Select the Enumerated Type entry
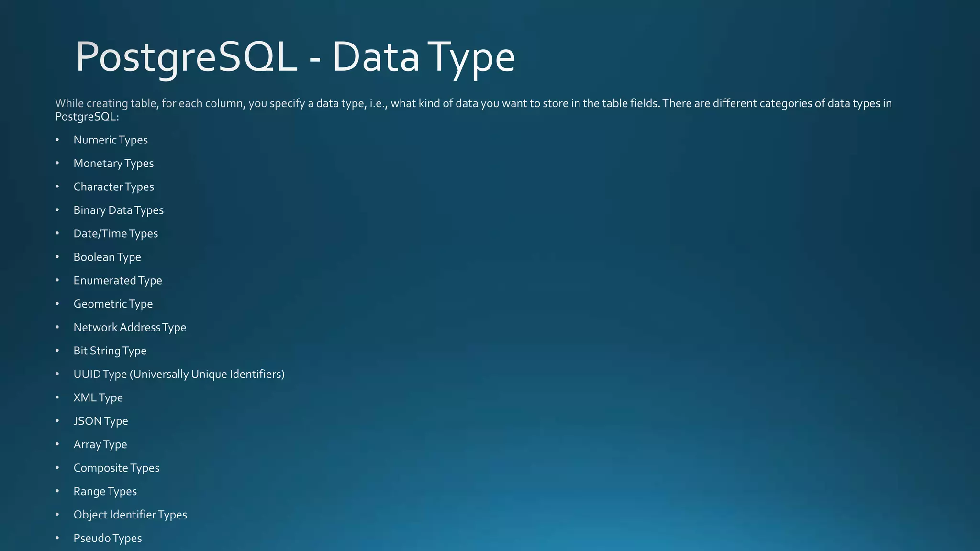Image resolution: width=980 pixels, height=551 pixels. [118, 281]
